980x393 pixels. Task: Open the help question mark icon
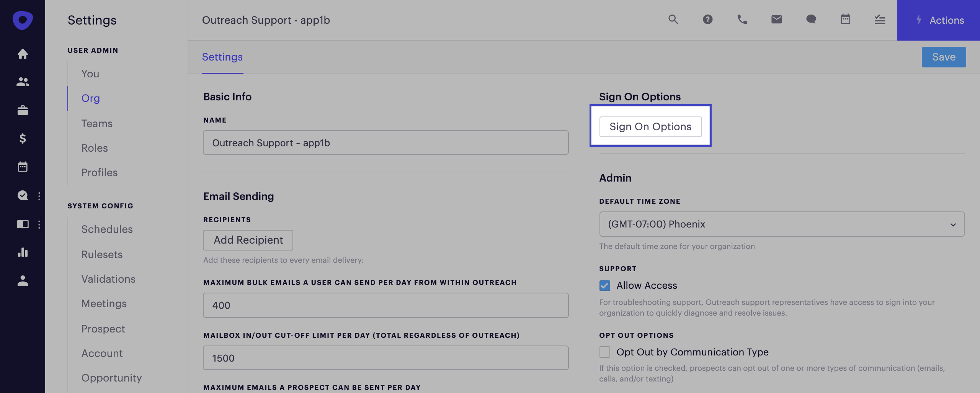pos(707,19)
